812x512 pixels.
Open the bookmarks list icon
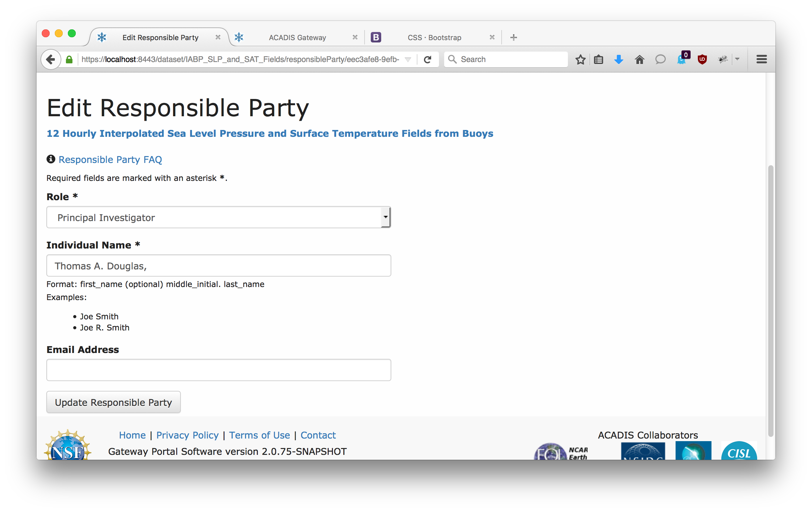click(599, 59)
